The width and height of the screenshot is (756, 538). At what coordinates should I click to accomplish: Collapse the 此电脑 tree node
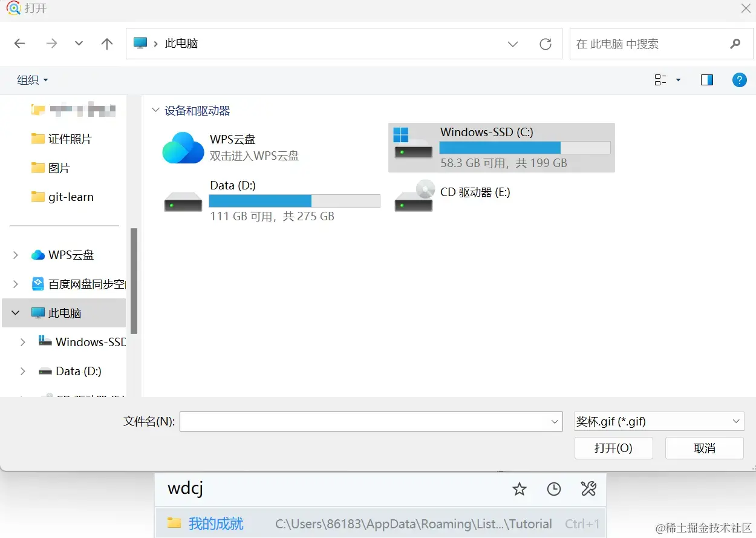[x=16, y=313]
